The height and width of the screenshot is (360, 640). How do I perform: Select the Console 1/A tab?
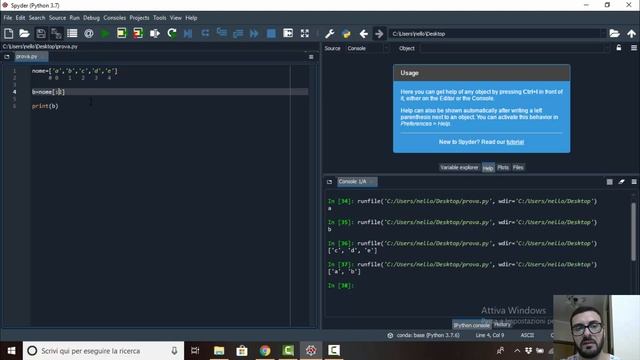pyautogui.click(x=357, y=182)
